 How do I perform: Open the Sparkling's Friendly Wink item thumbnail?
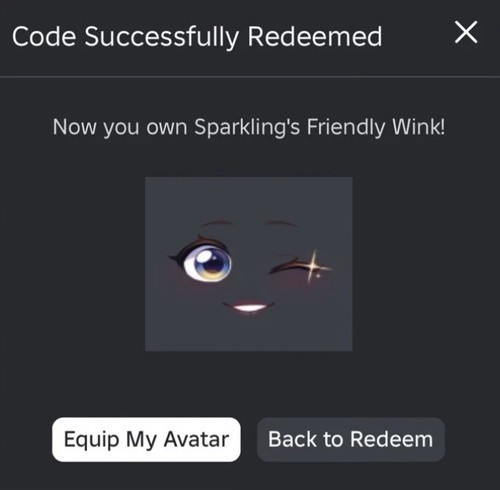[x=249, y=264]
